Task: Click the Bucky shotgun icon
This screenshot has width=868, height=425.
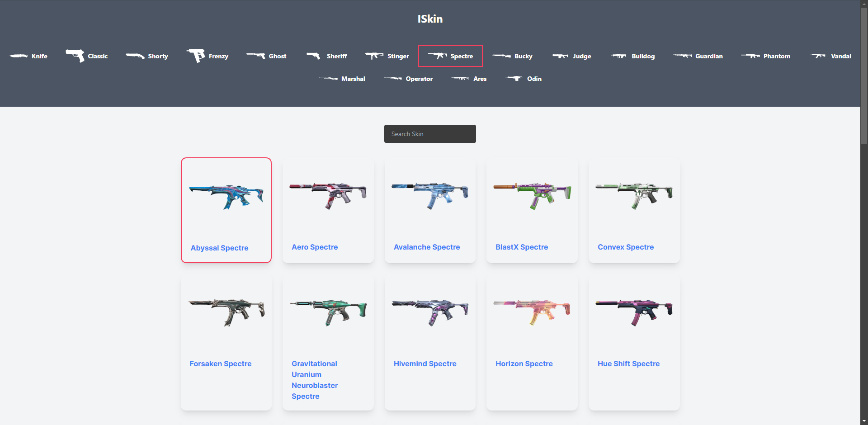Action: pos(501,56)
